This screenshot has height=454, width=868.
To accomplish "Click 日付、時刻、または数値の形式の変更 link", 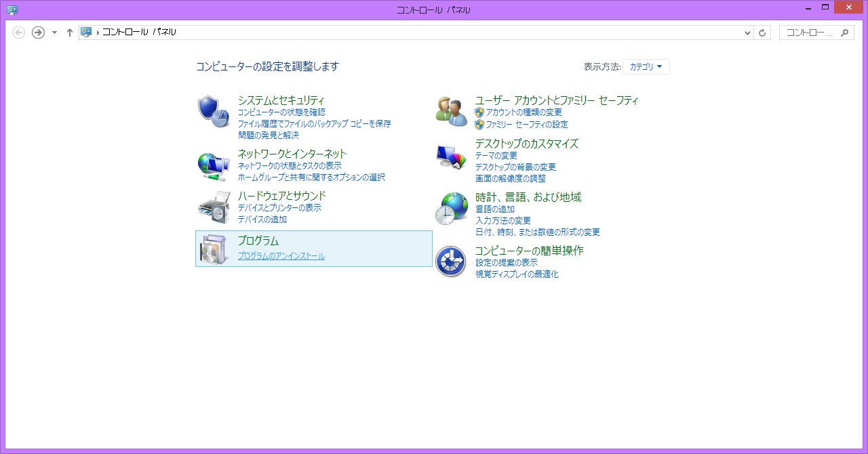I will tap(537, 232).
